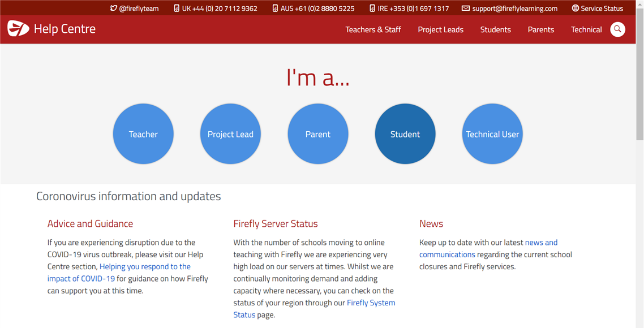Click the Twitter bird icon
The height and width of the screenshot is (328, 644).
pyautogui.click(x=113, y=8)
